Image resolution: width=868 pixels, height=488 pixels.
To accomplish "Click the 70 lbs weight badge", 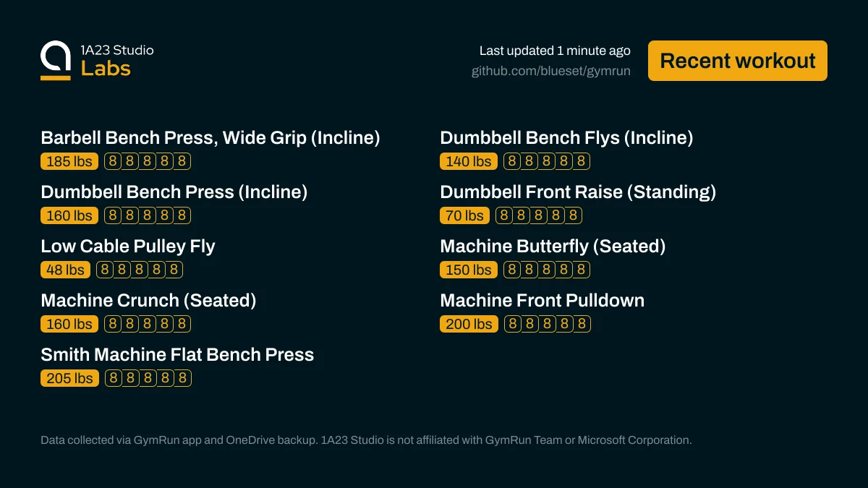I will click(464, 215).
